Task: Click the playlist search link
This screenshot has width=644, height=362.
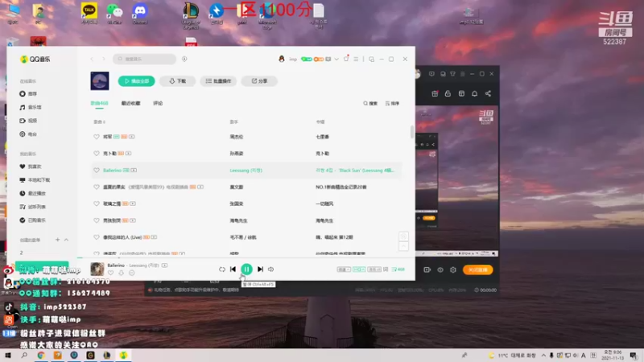Action: click(370, 104)
